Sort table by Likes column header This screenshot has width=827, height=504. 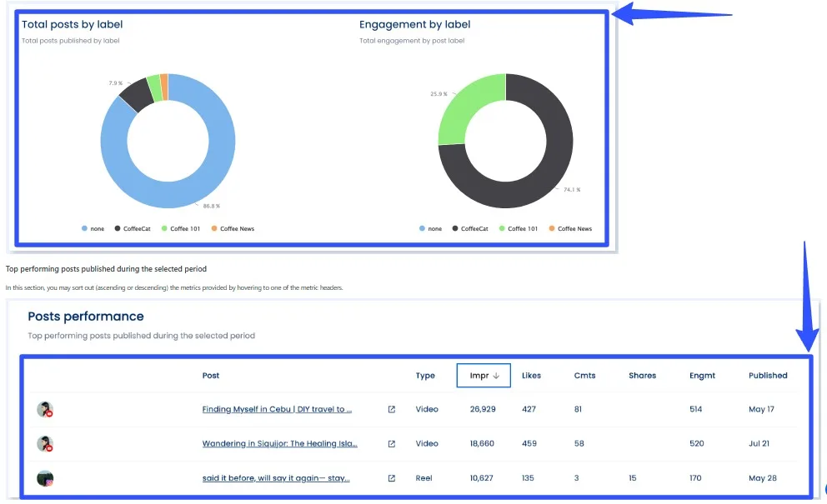[x=531, y=376]
